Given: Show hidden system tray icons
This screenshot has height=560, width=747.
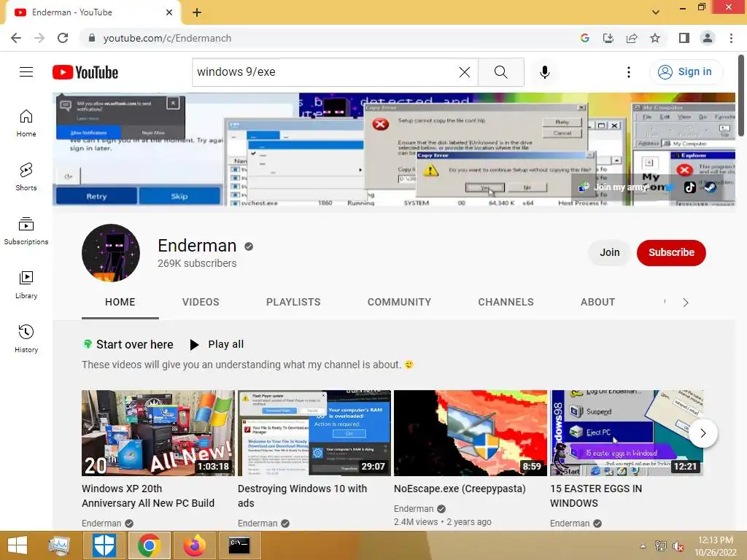Looking at the screenshot, I should [x=643, y=546].
